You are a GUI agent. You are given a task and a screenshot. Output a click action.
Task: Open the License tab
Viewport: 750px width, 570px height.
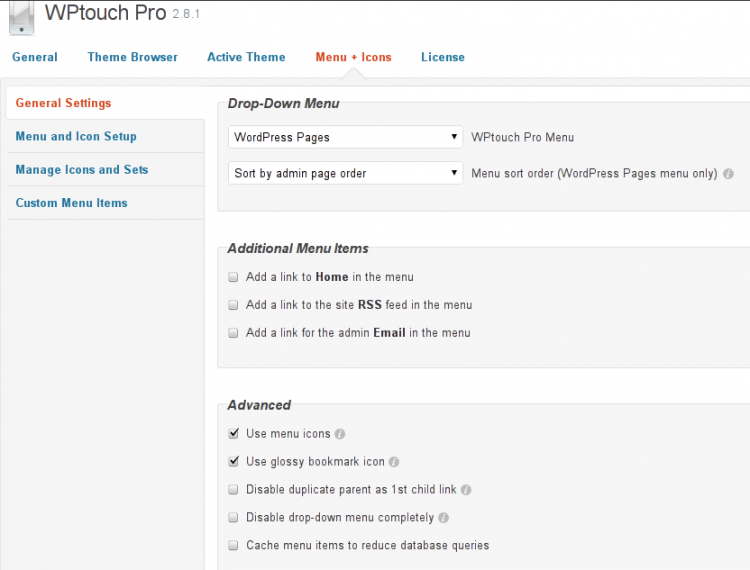(443, 57)
